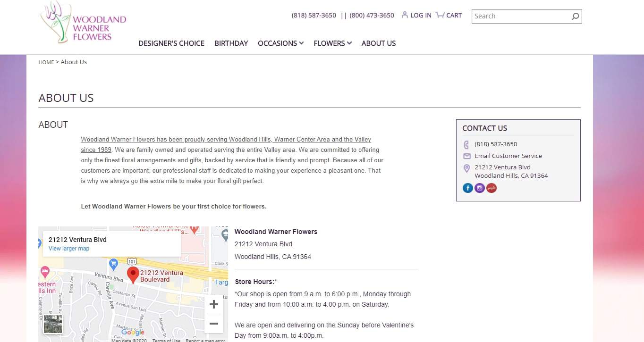
Task: Call toll-free (800) 473-3650 in the header
Action: [x=372, y=16]
